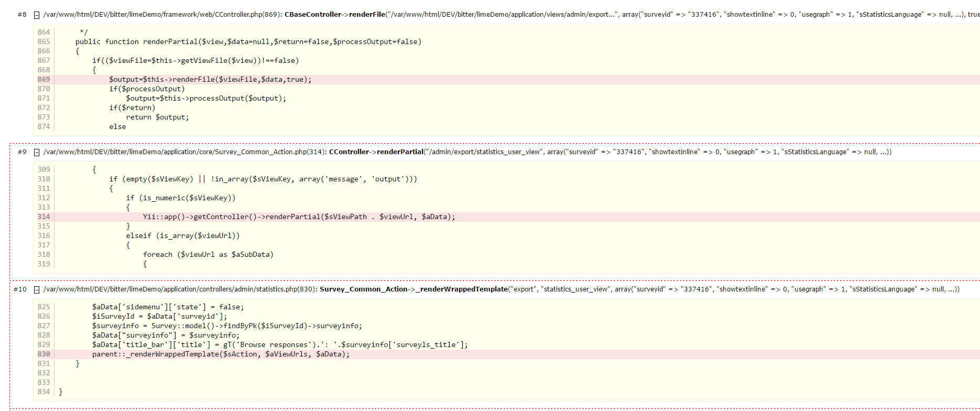Select the bold Survey_Common_Action->_renderWrappedTemplate method name
This screenshot has width=980, height=411.
click(x=413, y=289)
